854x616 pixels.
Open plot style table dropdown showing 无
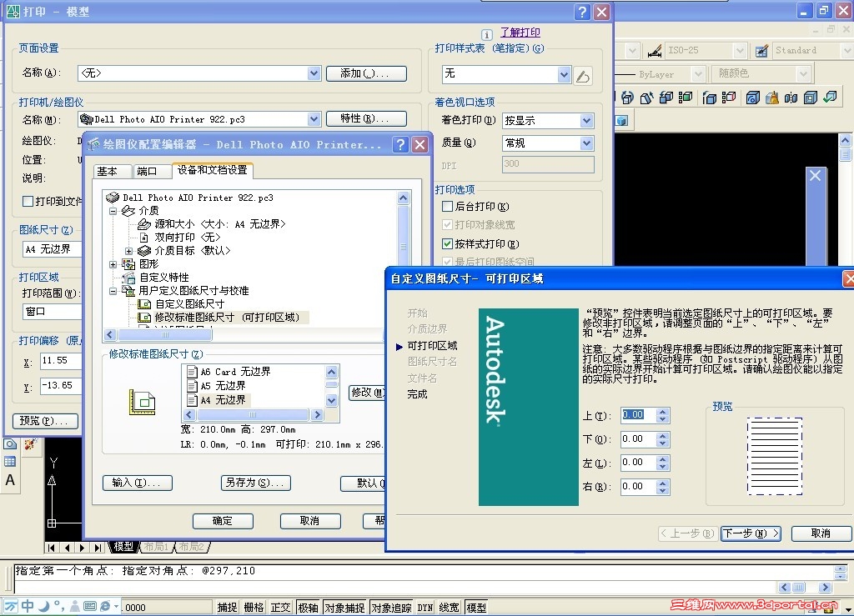click(565, 74)
